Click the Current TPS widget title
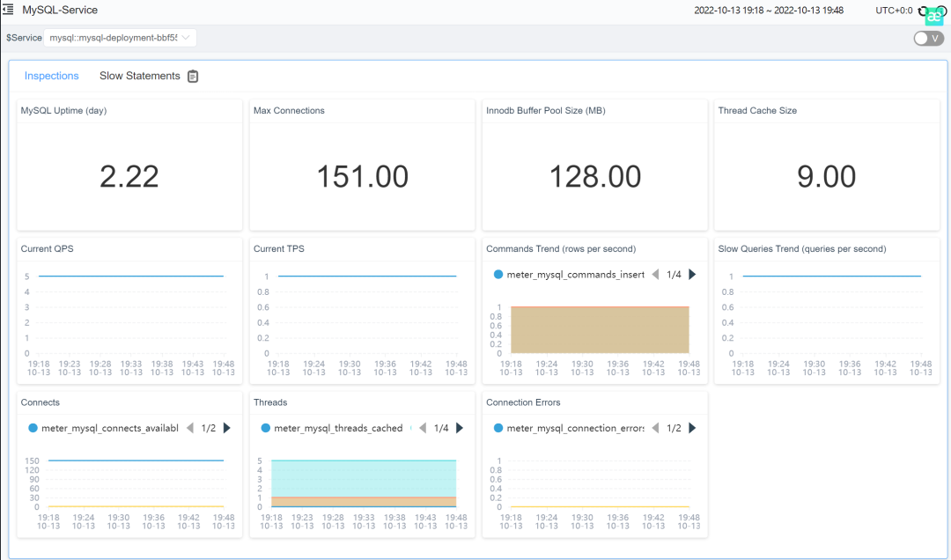Viewport: 951px width, 560px height. pos(279,249)
